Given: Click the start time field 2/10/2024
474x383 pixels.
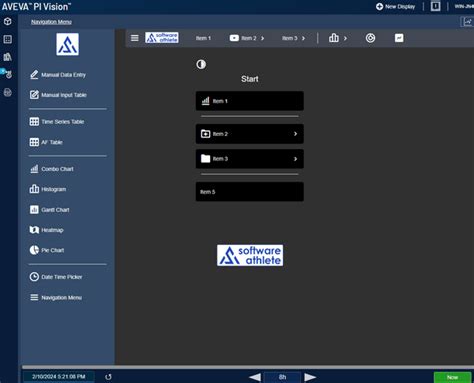Looking at the screenshot, I should pos(59,377).
